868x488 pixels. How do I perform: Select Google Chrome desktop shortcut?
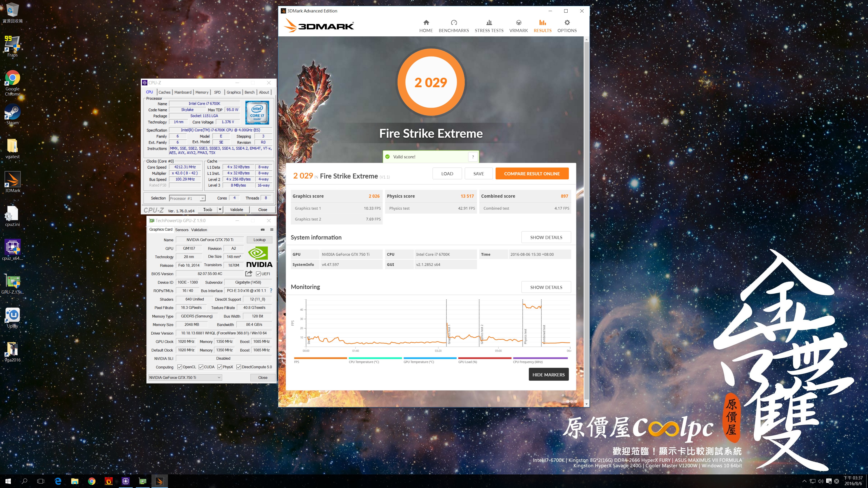click(x=12, y=83)
